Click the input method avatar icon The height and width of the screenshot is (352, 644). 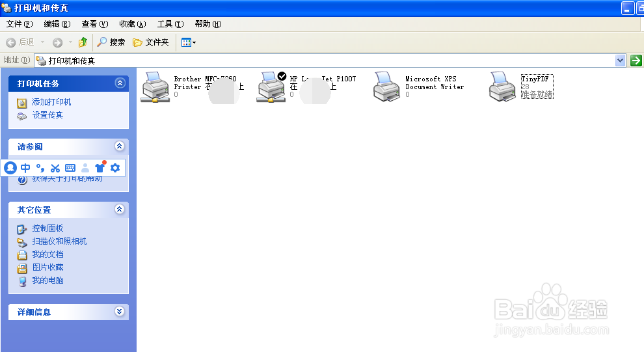pos(10,168)
